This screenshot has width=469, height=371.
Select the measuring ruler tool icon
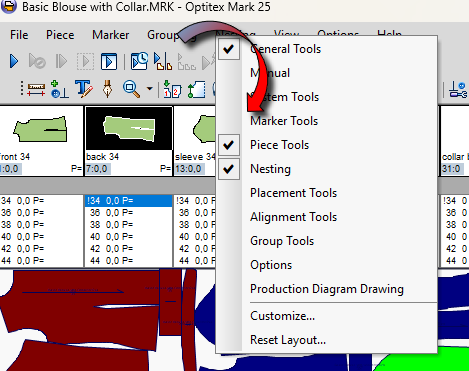(x=36, y=89)
